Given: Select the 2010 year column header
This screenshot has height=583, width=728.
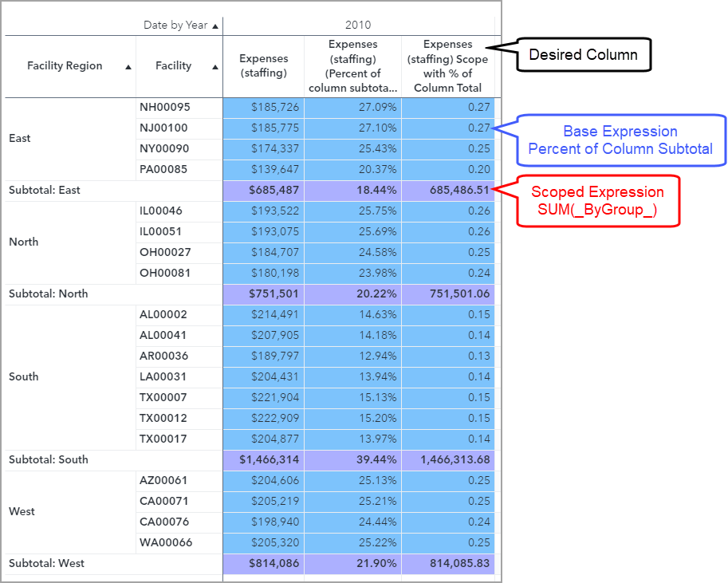Looking at the screenshot, I should [x=358, y=26].
